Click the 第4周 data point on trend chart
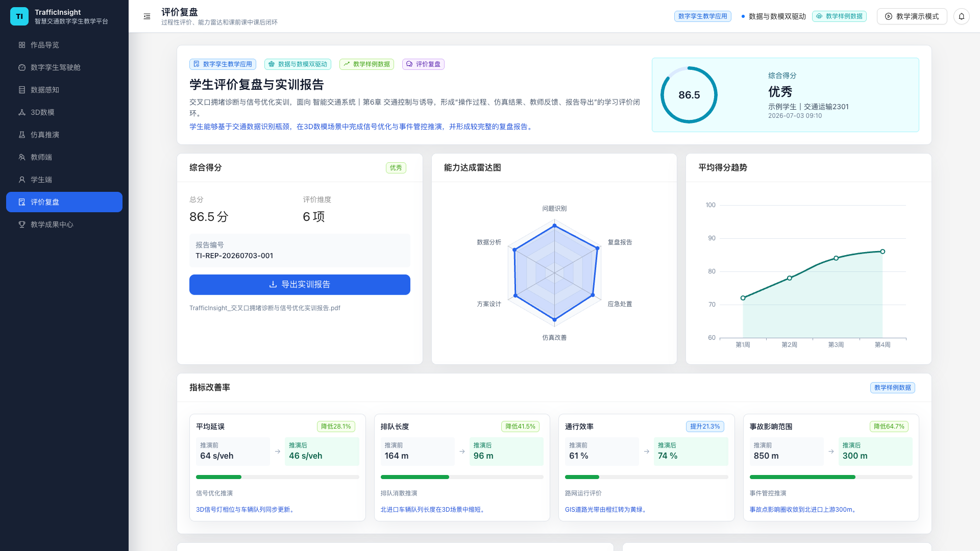Screen dimensions: 980x551 click(883, 252)
